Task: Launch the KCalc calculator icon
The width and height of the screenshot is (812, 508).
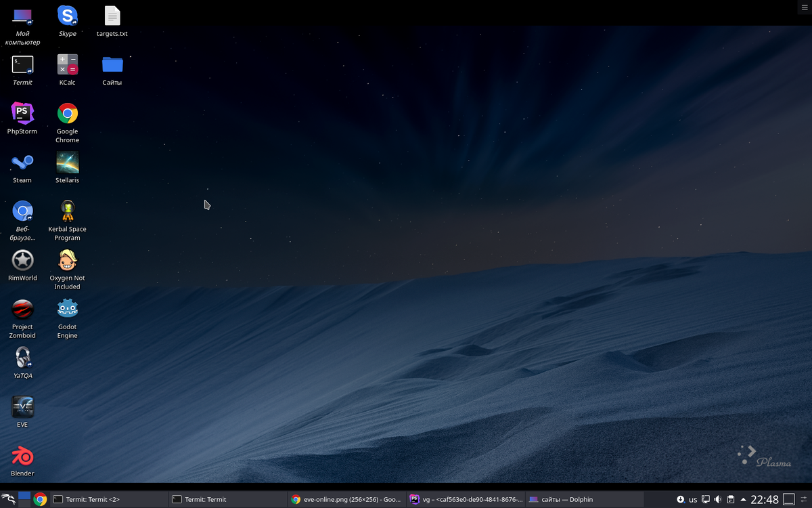Action: tap(68, 70)
